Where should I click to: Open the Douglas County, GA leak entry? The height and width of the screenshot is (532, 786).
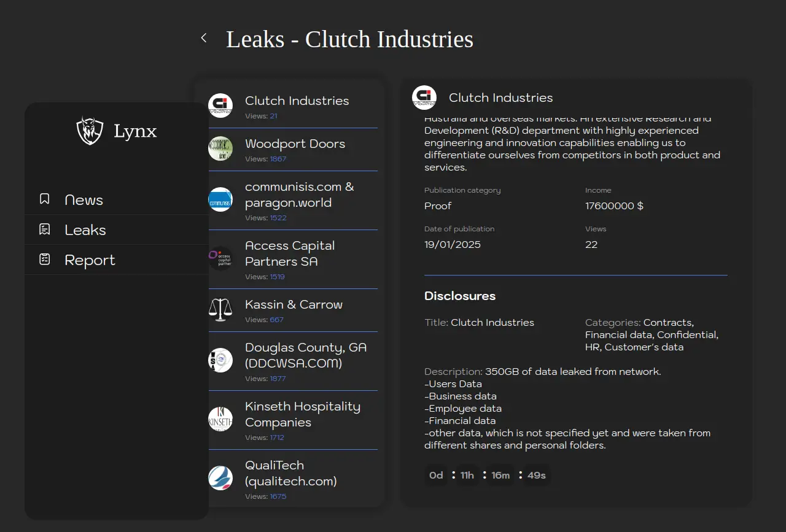coord(305,355)
